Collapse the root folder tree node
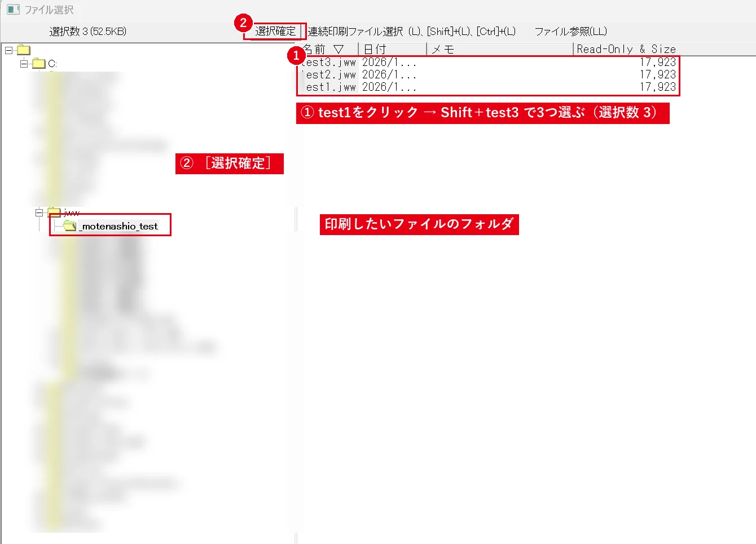The image size is (756, 544). pyautogui.click(x=8, y=50)
